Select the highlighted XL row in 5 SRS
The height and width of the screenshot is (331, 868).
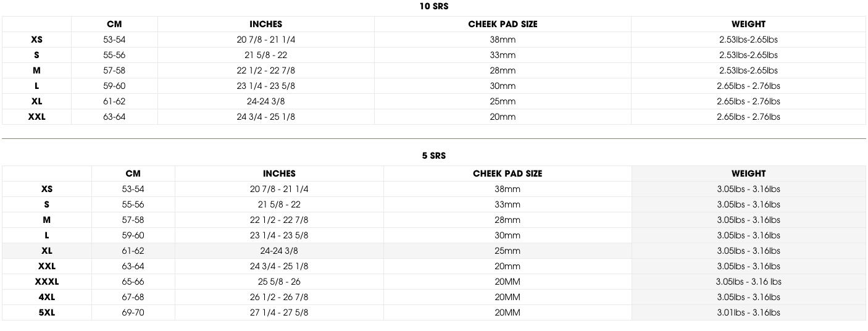pyautogui.click(x=433, y=251)
